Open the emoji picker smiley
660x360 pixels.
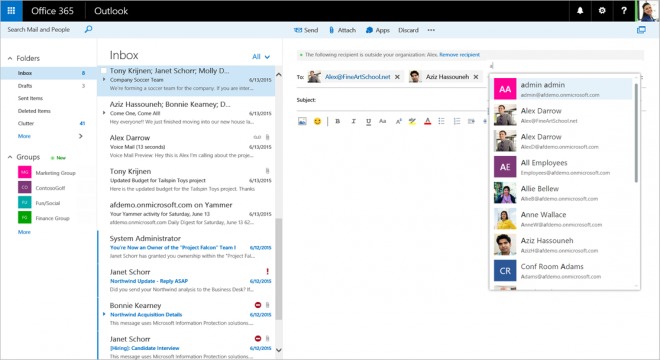click(x=317, y=121)
